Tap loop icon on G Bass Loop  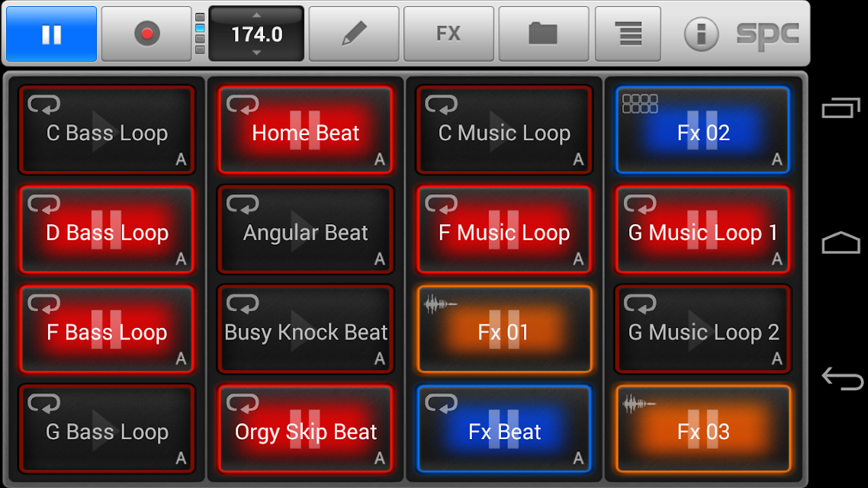click(x=43, y=403)
